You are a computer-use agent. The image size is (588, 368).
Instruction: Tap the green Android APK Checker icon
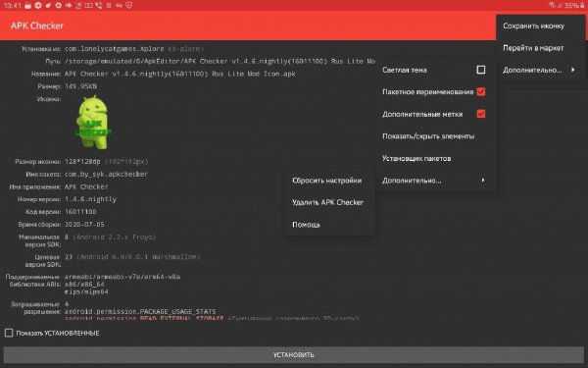pos(93,123)
